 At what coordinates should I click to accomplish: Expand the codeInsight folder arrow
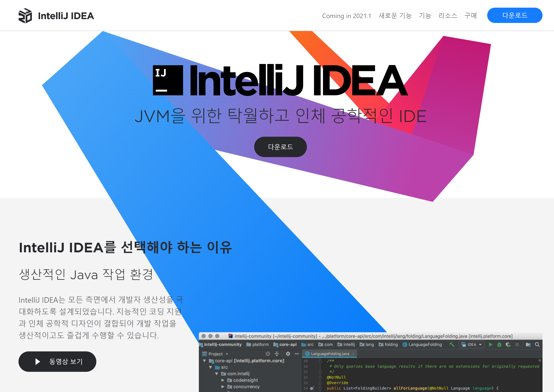[x=223, y=380]
